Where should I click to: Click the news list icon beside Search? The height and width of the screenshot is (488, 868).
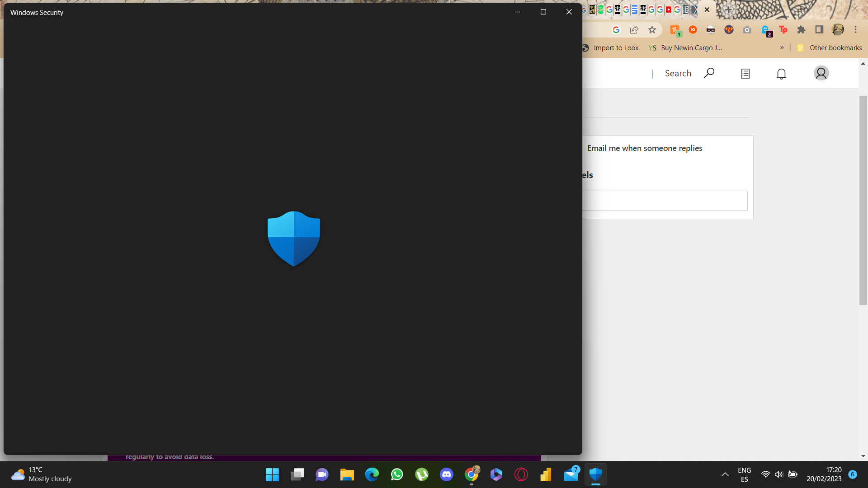coord(745,74)
